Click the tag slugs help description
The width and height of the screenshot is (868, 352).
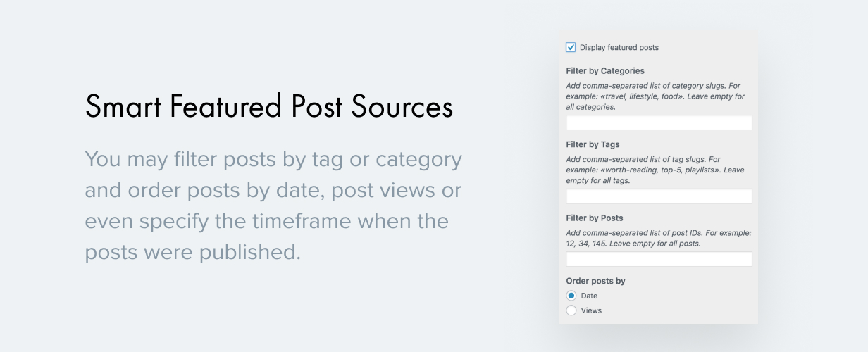coord(655,170)
